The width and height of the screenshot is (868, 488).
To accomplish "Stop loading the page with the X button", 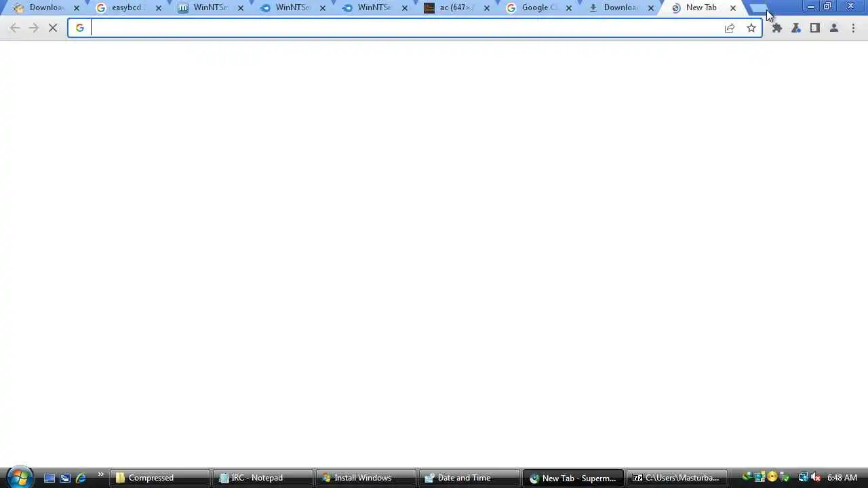I will [53, 28].
